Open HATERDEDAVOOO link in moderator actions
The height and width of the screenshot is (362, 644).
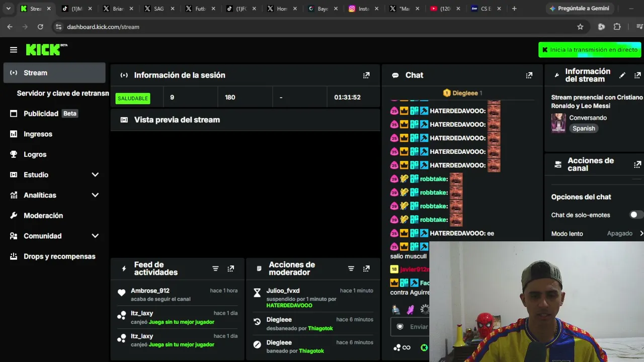point(289,306)
